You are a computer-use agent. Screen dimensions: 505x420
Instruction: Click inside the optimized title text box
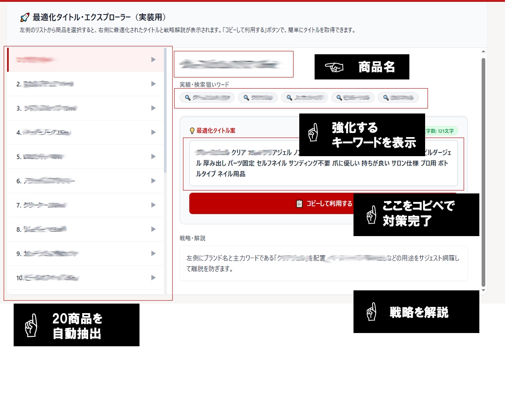[x=323, y=163]
